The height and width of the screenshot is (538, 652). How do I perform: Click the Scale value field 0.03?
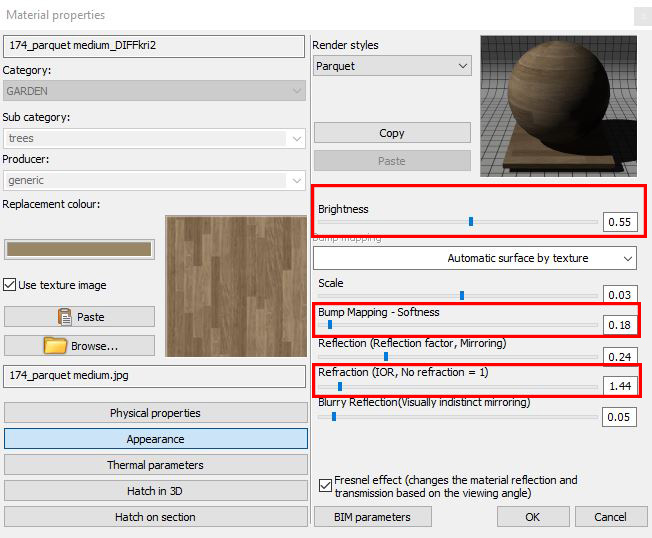tap(620, 294)
